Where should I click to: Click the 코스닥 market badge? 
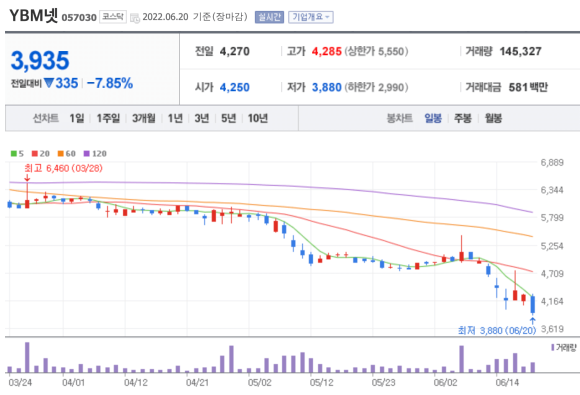[113, 17]
